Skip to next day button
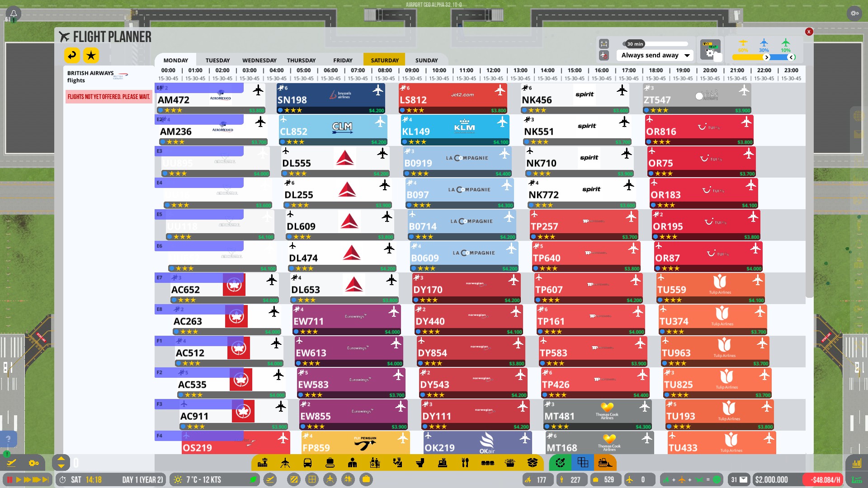 46,480
